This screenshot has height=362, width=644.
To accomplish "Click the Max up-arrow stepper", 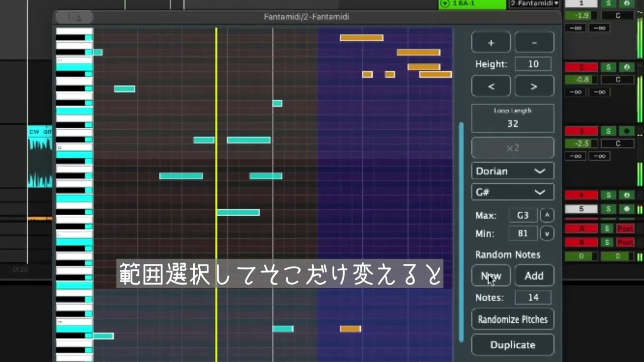I will [x=547, y=215].
